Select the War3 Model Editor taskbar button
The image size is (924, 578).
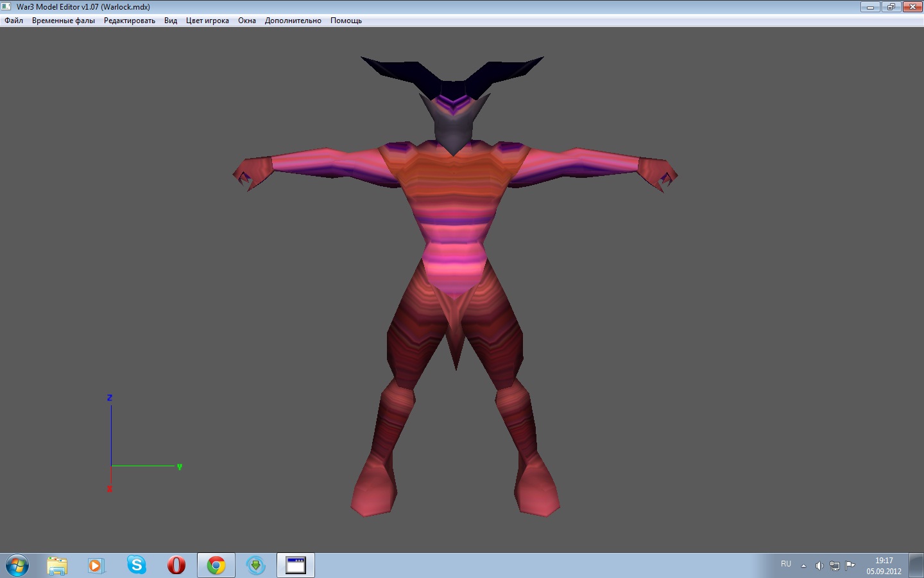pyautogui.click(x=296, y=565)
